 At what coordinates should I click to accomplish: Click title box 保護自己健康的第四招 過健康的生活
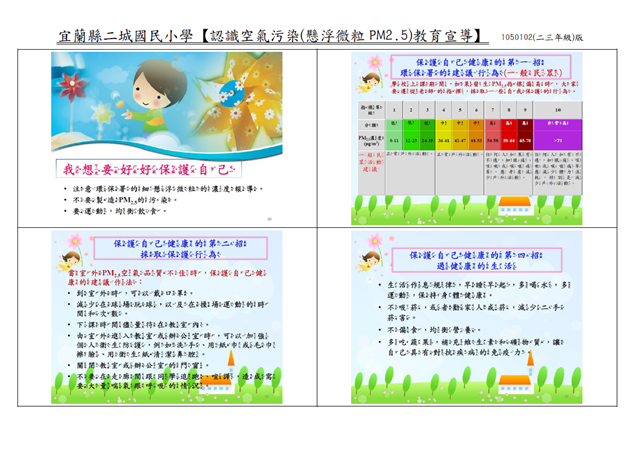[477, 260]
